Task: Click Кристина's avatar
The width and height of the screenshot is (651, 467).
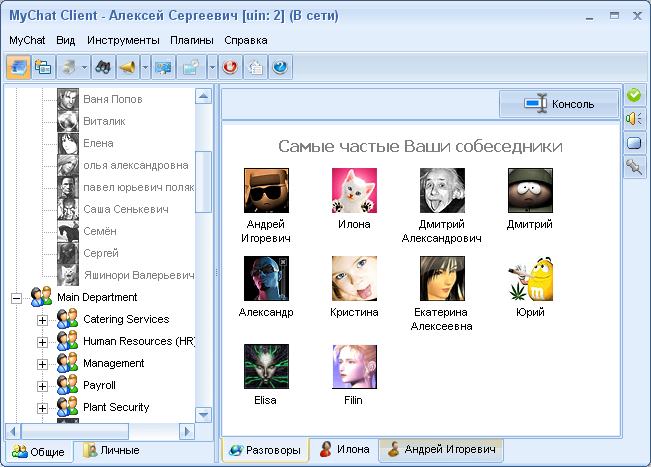Action: [x=354, y=279]
